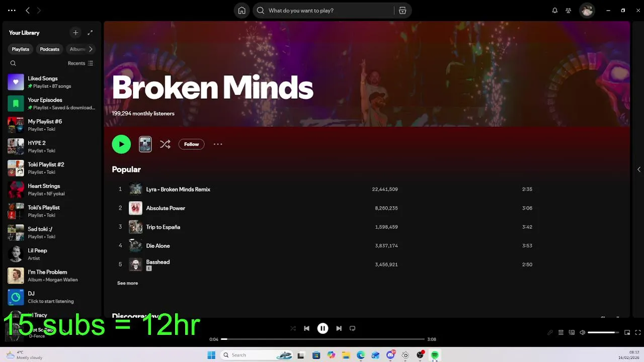
Task: Open the Spotify icon on the taskbar
Action: click(x=435, y=355)
